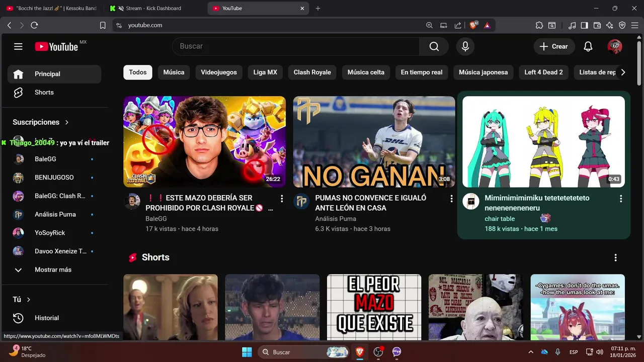Viewport: 644px width, 362px height.
Task: Share this page from address bar
Action: click(x=458, y=25)
